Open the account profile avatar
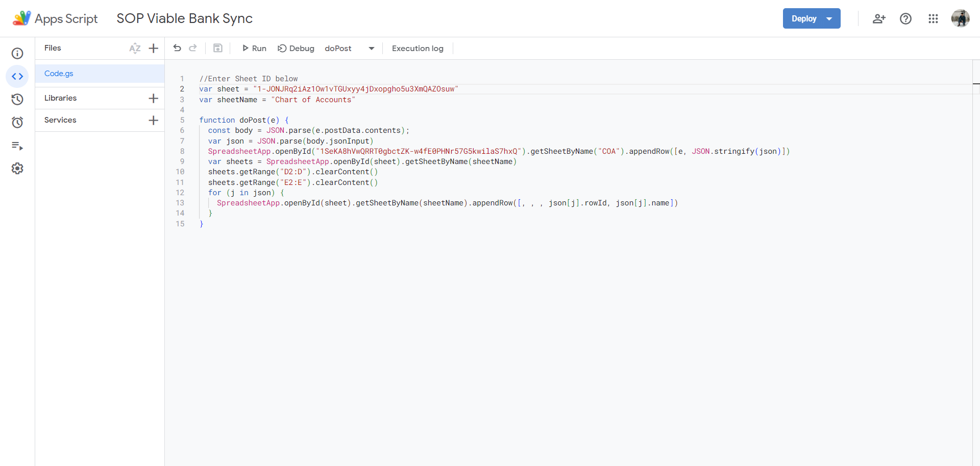The image size is (980, 466). (961, 18)
